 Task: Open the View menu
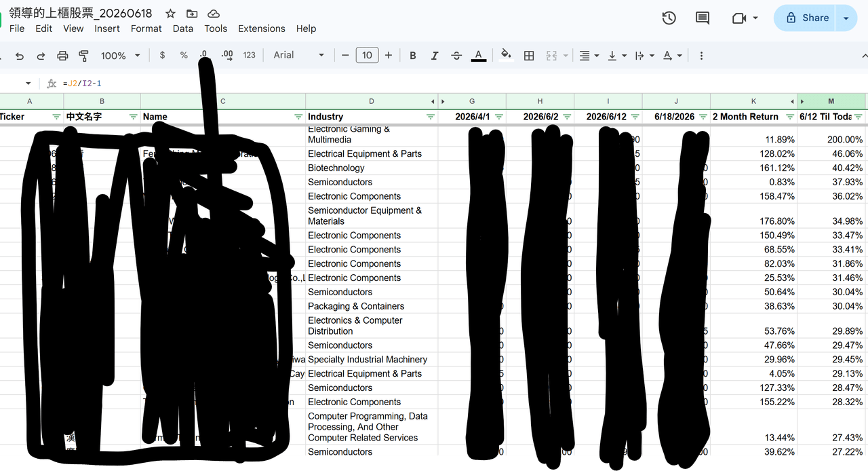[x=73, y=29]
